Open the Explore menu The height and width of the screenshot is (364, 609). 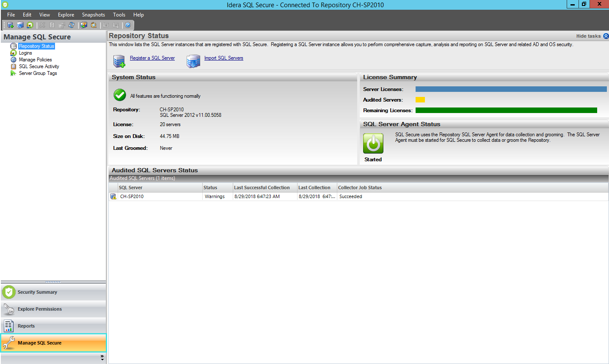66,15
